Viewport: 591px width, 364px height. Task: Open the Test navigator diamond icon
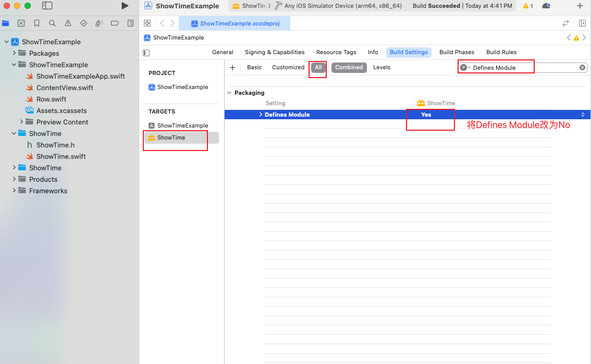(x=84, y=23)
